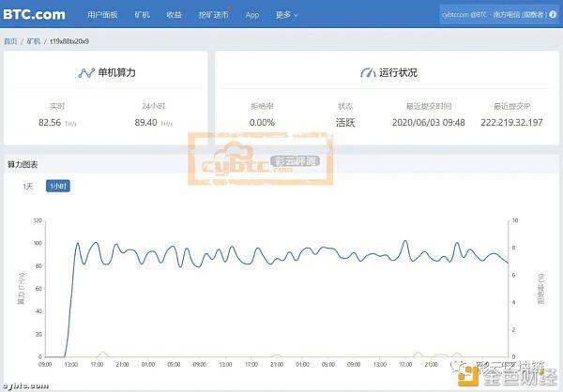Open 用户面板 in the navigation bar

point(102,15)
